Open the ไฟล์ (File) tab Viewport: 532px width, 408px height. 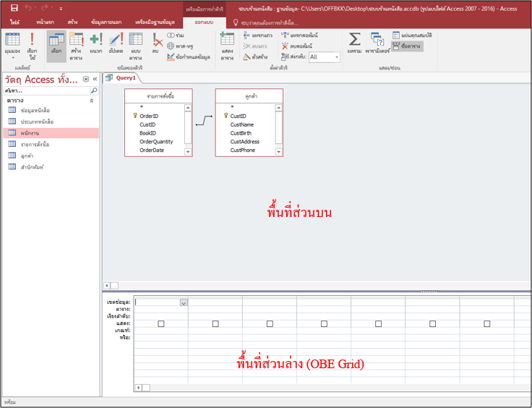pos(15,22)
